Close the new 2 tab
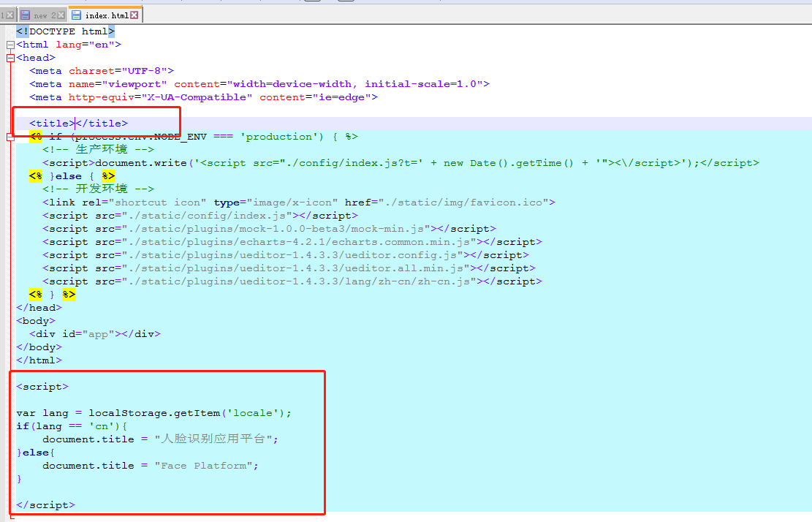This screenshot has height=522, width=812. [61, 15]
